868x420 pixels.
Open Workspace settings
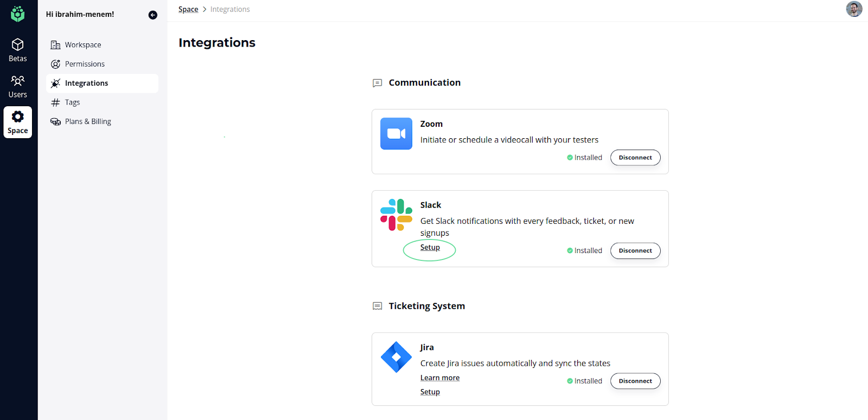click(82, 45)
